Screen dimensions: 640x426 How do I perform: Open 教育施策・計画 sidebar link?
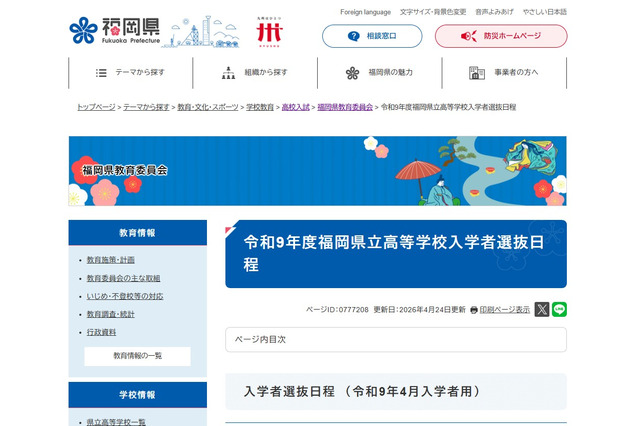(x=111, y=260)
